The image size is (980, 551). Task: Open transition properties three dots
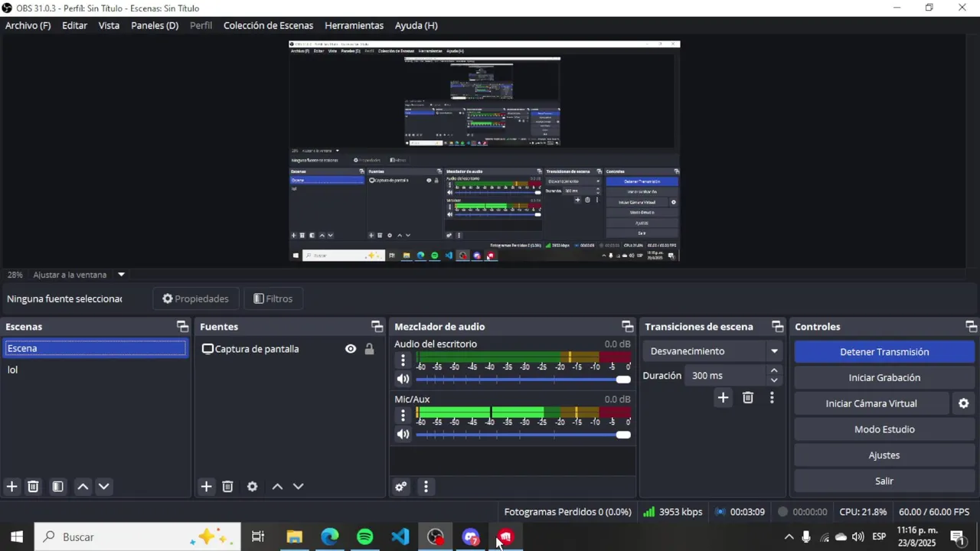772,397
